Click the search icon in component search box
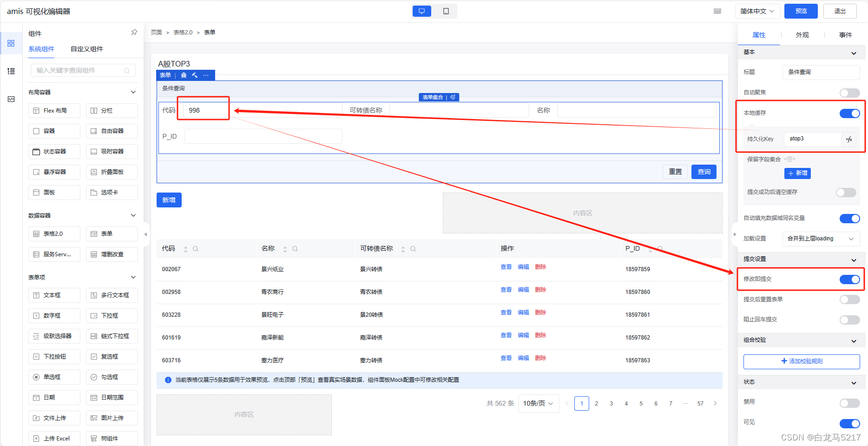The width and height of the screenshot is (868, 446). 126,71
